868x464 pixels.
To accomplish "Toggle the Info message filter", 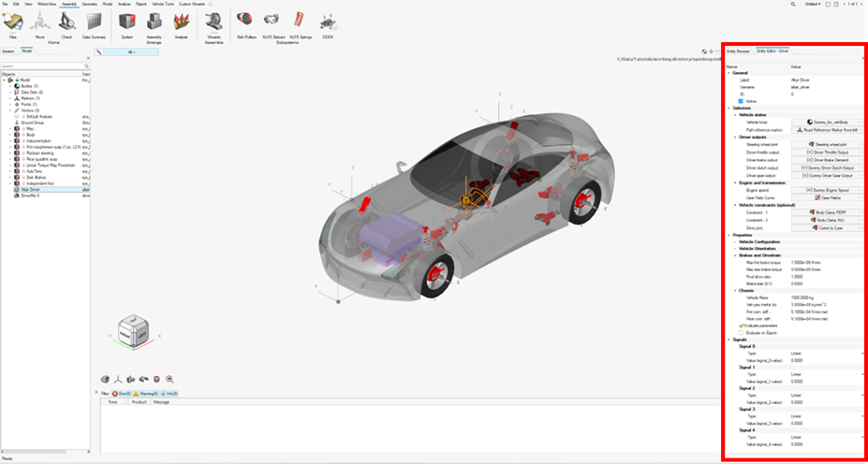I will pyautogui.click(x=167, y=393).
